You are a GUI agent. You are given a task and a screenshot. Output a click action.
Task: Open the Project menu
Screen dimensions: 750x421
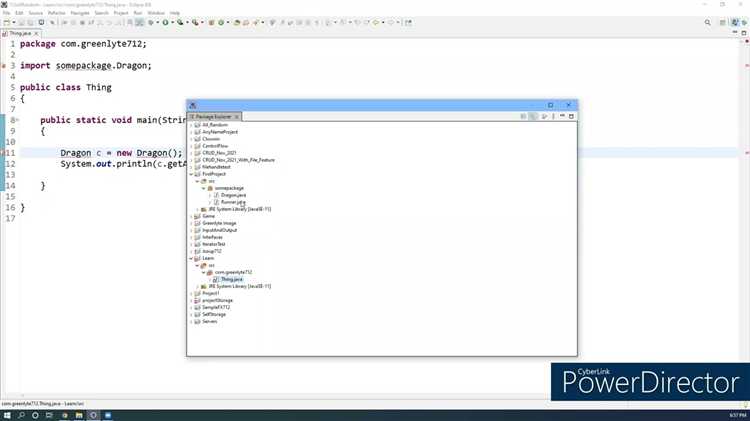click(x=121, y=13)
